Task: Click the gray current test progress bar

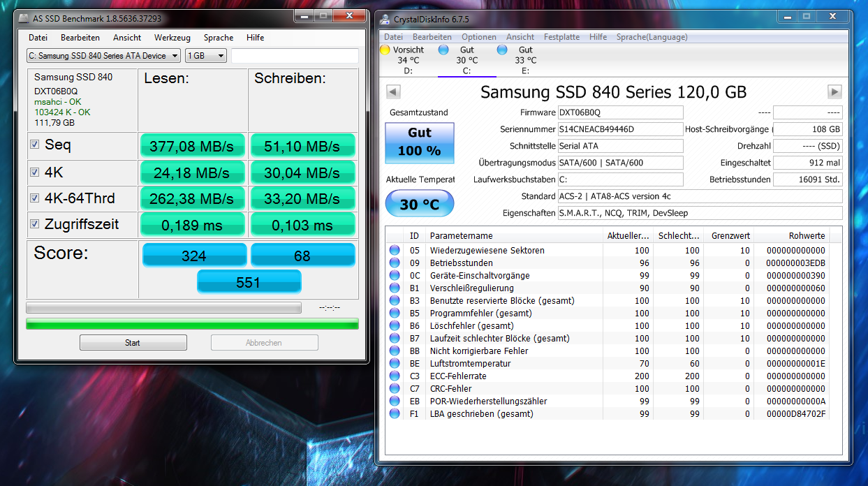Action: tap(163, 308)
